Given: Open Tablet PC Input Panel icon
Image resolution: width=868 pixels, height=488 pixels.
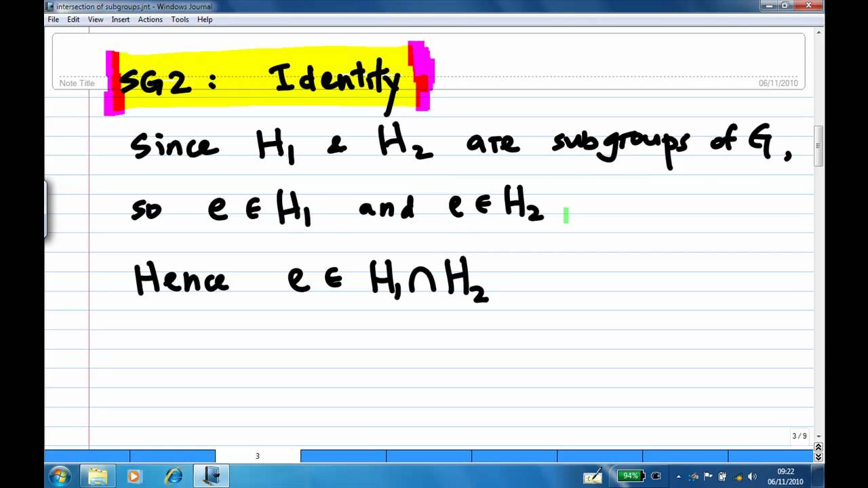Looking at the screenshot, I should (593, 476).
